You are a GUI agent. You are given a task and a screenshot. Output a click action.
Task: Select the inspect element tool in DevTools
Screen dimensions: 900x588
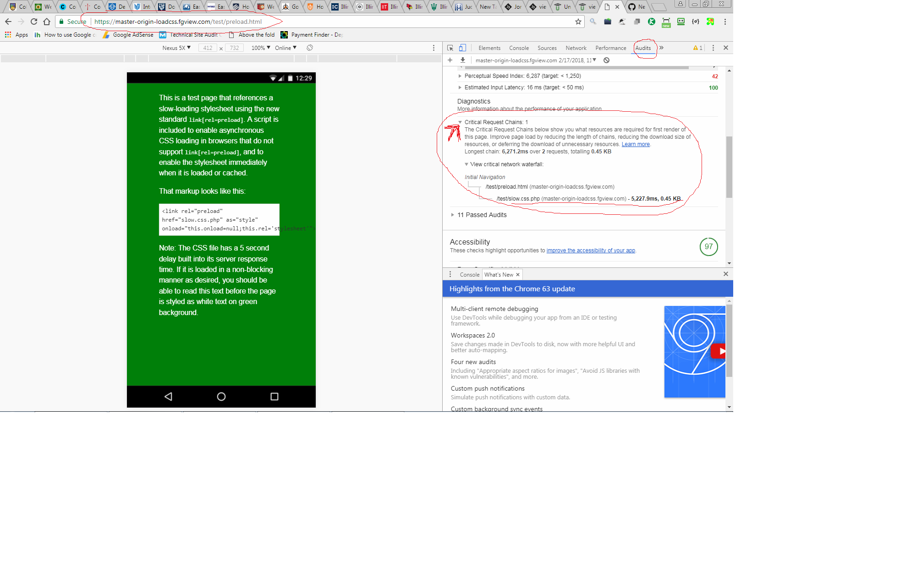coord(450,48)
